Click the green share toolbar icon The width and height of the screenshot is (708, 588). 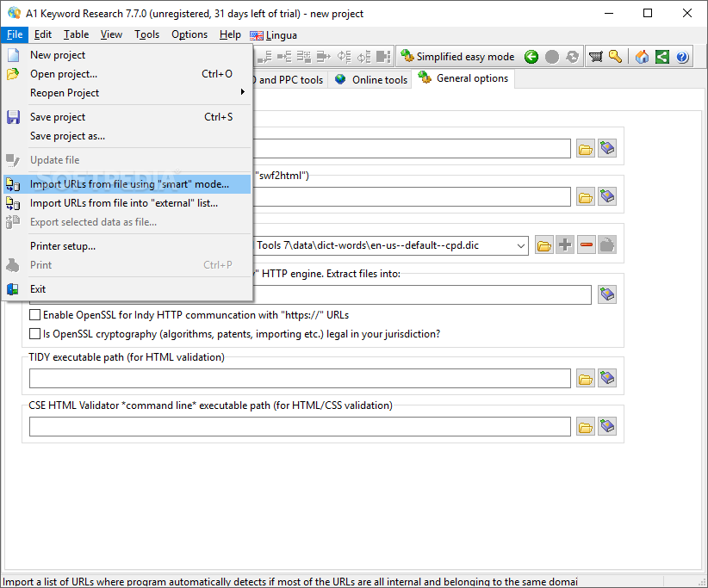point(662,57)
